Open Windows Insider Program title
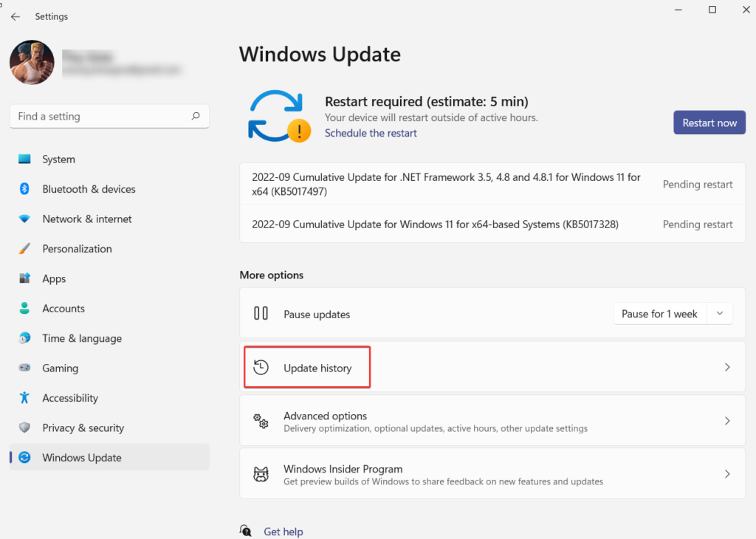Viewport: 756px width, 539px height. (x=343, y=469)
